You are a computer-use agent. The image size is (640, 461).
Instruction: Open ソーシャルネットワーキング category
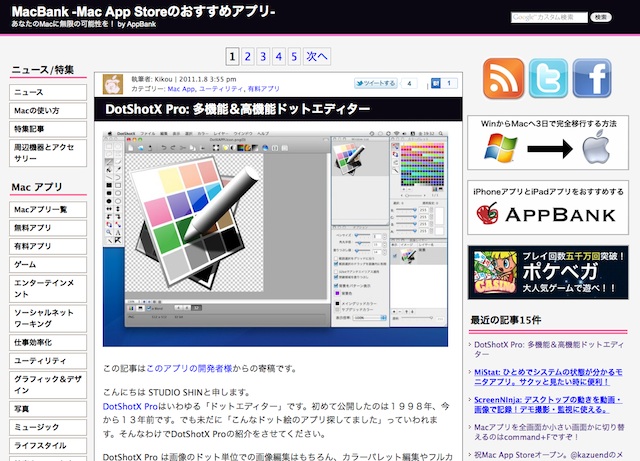coord(48,318)
